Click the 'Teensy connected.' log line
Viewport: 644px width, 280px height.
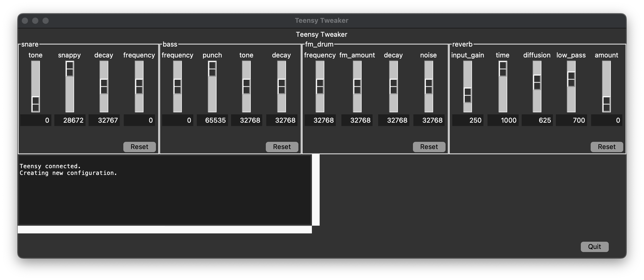[50, 166]
